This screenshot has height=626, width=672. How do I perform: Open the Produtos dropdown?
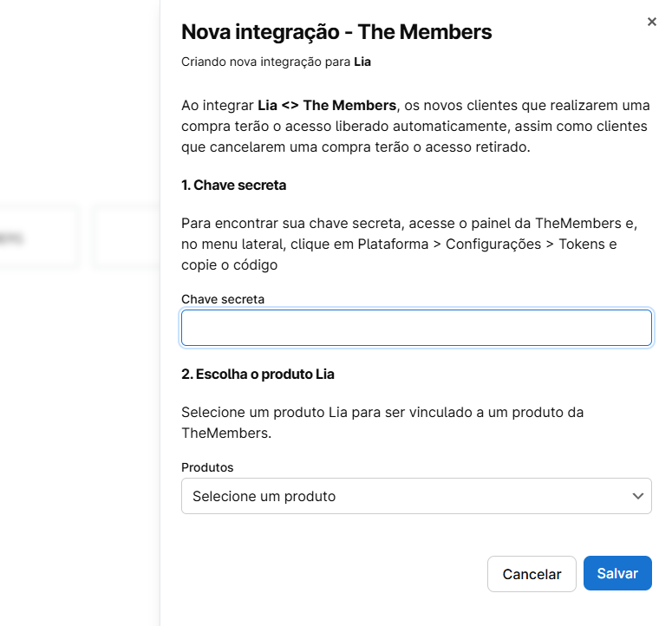point(416,496)
